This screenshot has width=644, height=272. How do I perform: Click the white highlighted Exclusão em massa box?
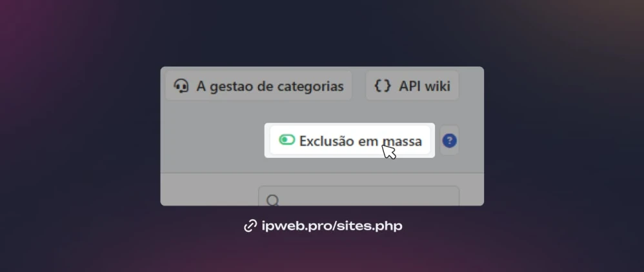pyautogui.click(x=350, y=141)
